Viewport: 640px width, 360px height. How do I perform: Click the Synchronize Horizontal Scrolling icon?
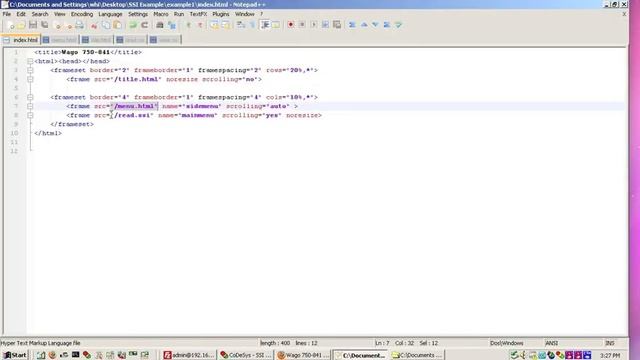pyautogui.click(x=226, y=25)
